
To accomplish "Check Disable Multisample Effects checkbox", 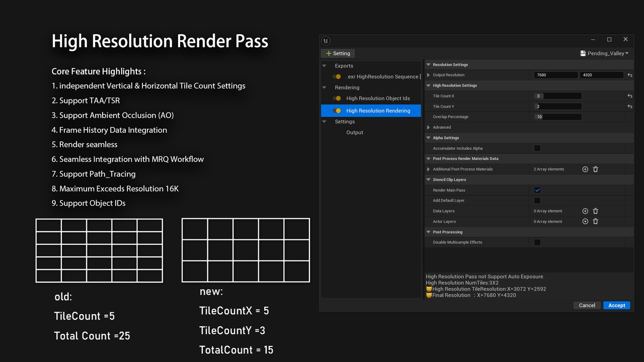I will click(537, 242).
